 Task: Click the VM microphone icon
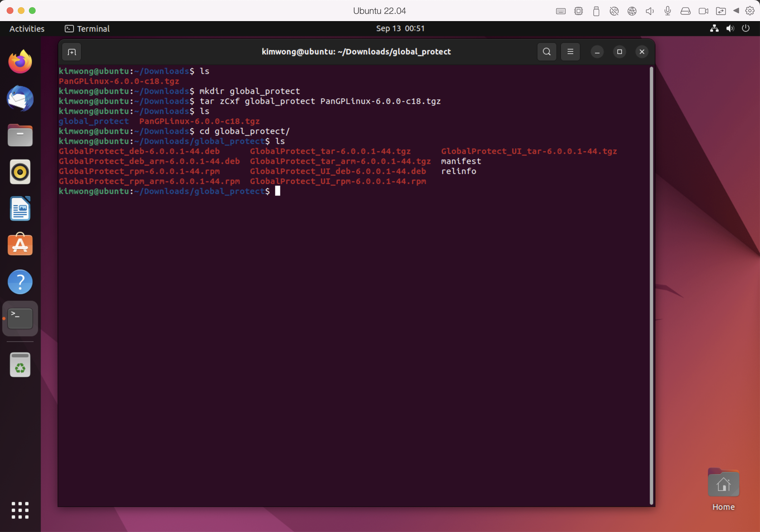point(668,11)
